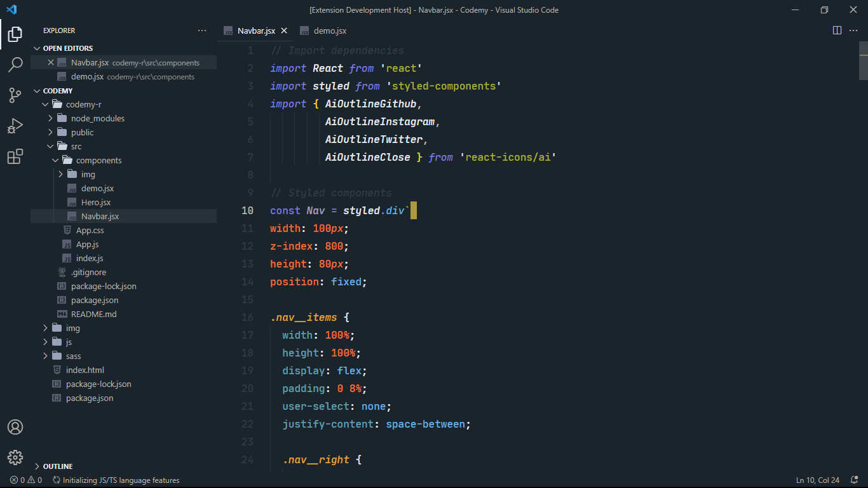Restore down the VS Code window

point(824,10)
